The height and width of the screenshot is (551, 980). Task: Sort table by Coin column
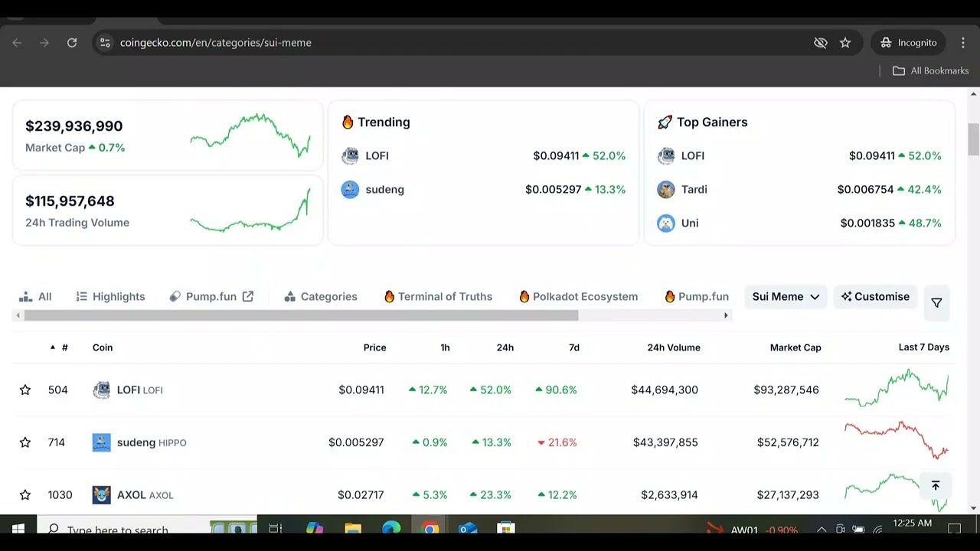pyautogui.click(x=103, y=347)
